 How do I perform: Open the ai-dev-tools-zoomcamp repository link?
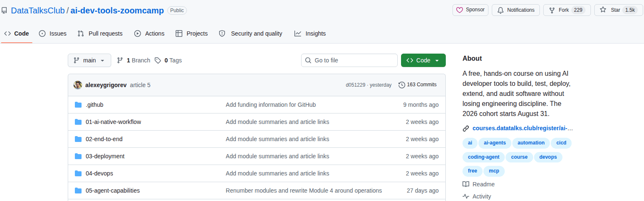point(117,10)
